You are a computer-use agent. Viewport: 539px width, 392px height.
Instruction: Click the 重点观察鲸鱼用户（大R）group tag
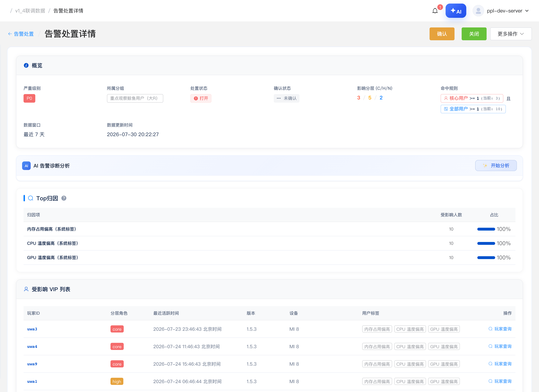click(135, 98)
